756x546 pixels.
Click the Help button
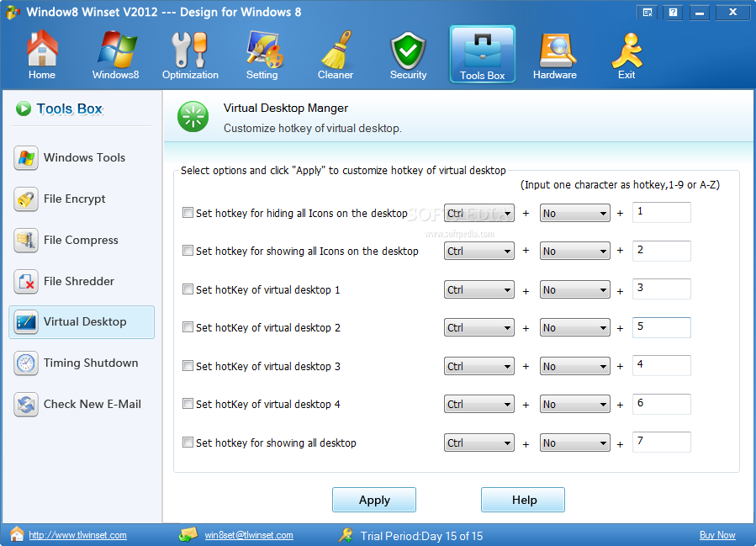click(523, 500)
